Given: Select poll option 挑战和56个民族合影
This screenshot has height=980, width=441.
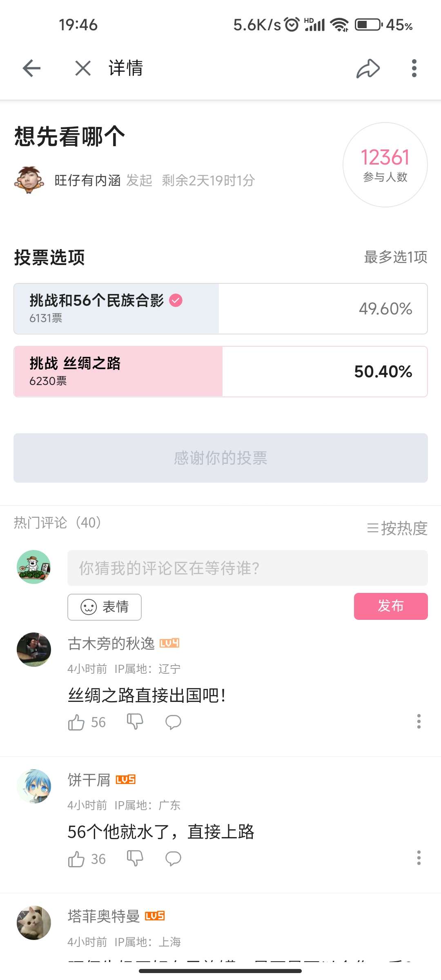Looking at the screenshot, I should tap(220, 309).
